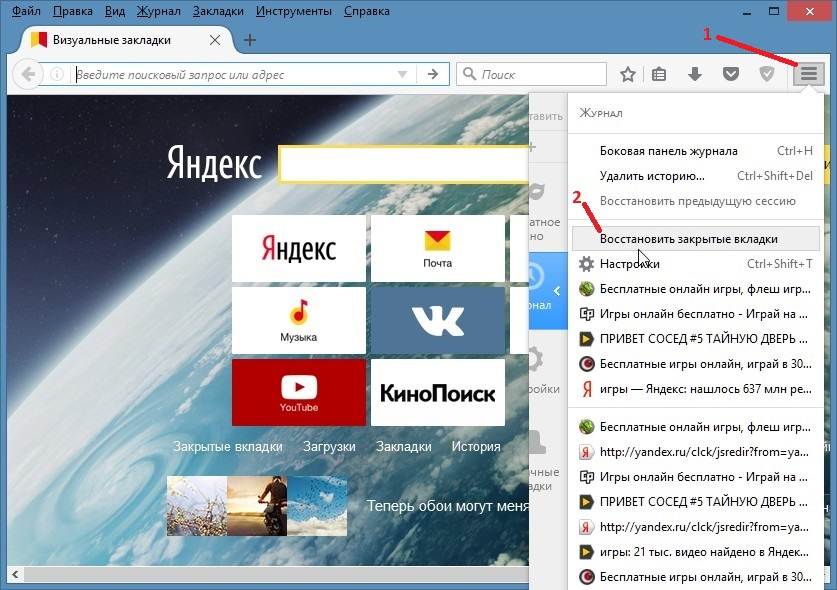Close the Визуальные закладки tab
This screenshot has width=837, height=590.
point(215,40)
